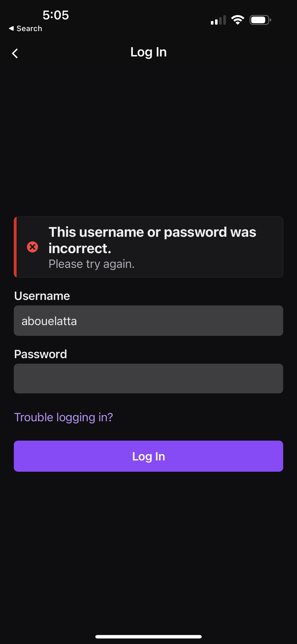Click the Username field label
Viewport: 297px width, 644px height.
pos(42,296)
